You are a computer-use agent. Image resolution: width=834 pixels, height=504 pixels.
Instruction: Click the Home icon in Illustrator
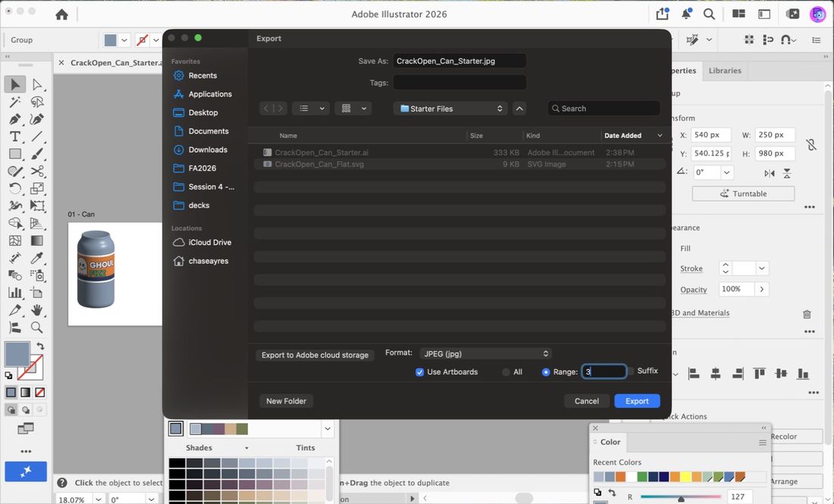pyautogui.click(x=61, y=14)
